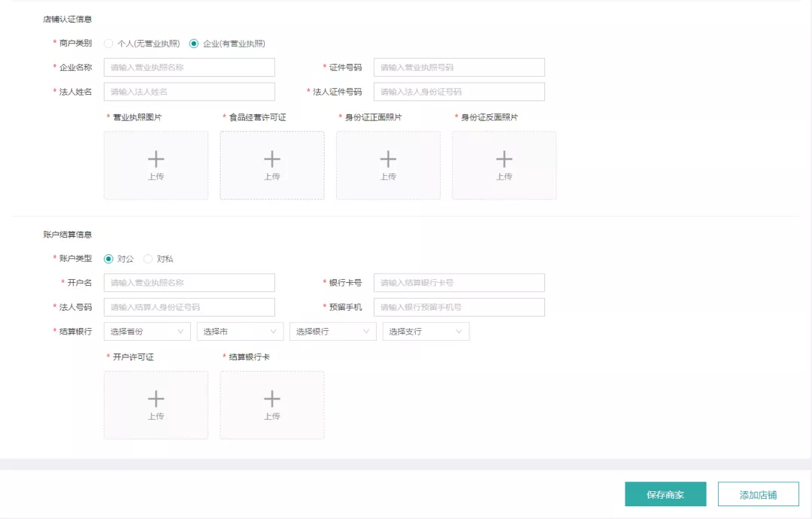Open the 选择银行 dropdown
The width and height of the screenshot is (812, 519).
(x=332, y=332)
